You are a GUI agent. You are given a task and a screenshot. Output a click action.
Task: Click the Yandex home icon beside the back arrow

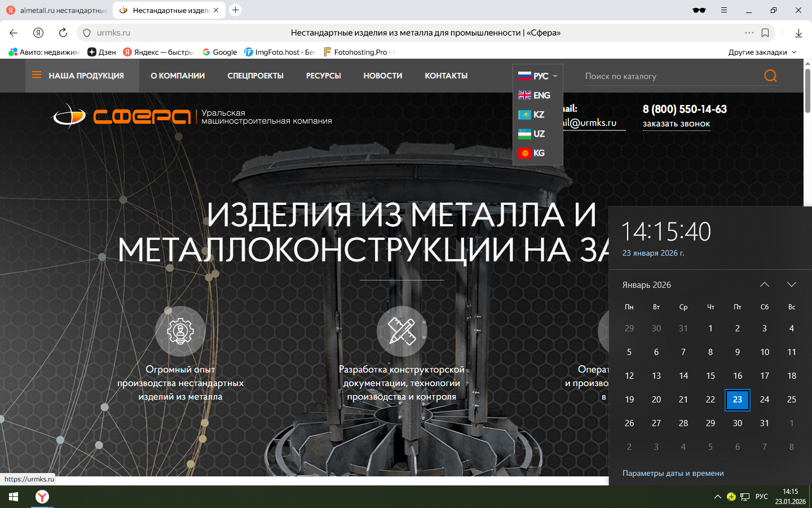[x=38, y=33]
